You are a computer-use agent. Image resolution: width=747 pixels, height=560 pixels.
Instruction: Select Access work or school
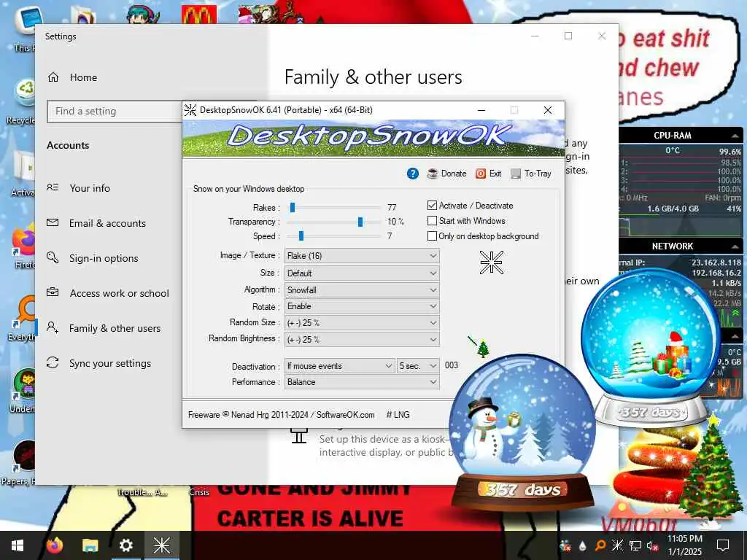(119, 293)
